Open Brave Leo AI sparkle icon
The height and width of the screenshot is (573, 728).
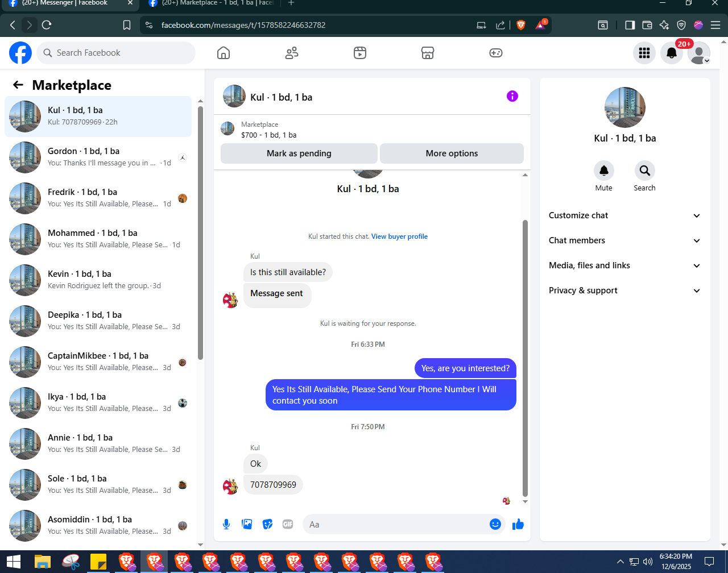point(664,25)
